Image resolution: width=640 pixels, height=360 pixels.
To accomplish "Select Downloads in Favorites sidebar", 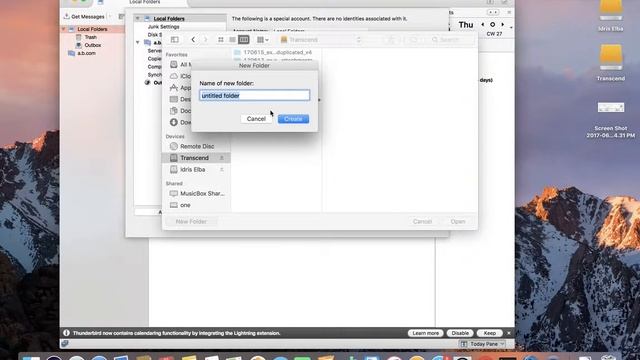I will [180, 122].
